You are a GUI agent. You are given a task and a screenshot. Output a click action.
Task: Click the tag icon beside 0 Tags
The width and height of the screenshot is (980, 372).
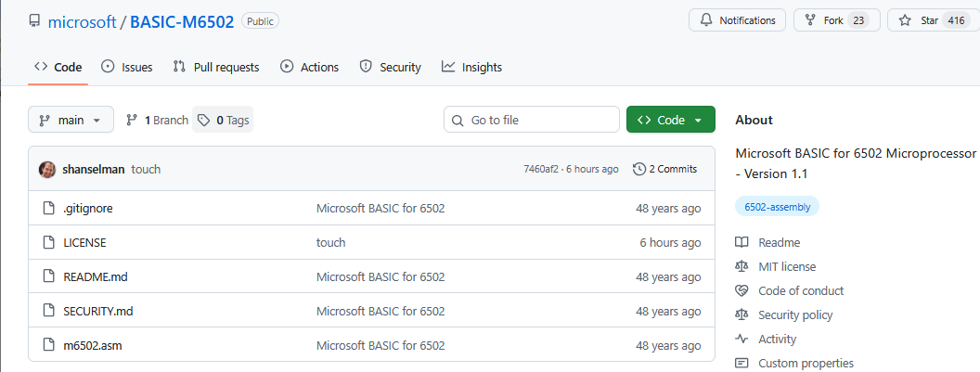click(203, 120)
